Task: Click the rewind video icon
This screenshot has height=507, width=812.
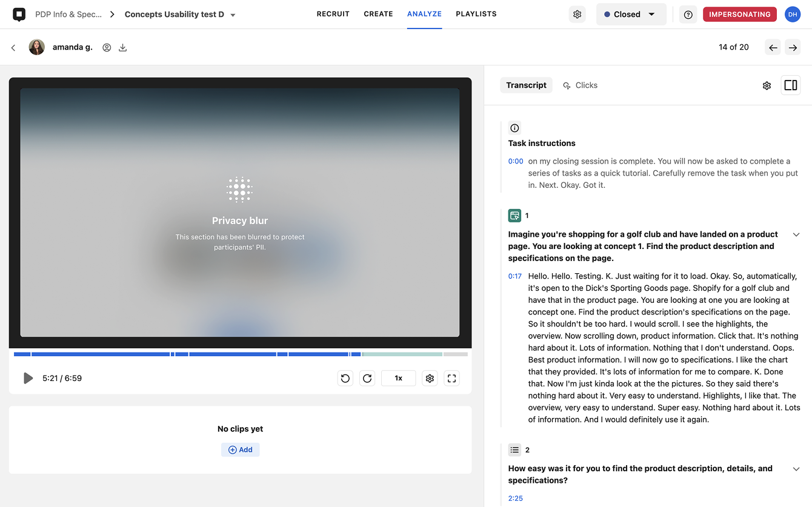Action: coord(345,378)
